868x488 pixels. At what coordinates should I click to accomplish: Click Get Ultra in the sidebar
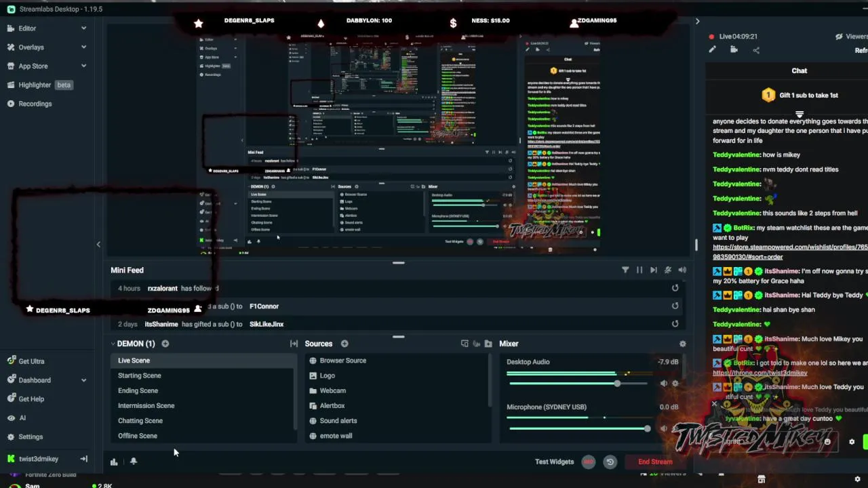(x=31, y=361)
